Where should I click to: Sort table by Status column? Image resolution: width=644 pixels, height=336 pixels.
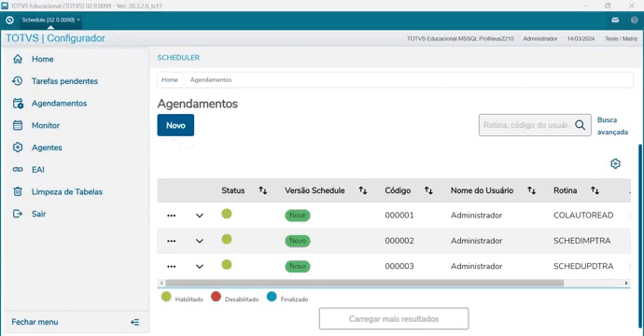(x=263, y=190)
